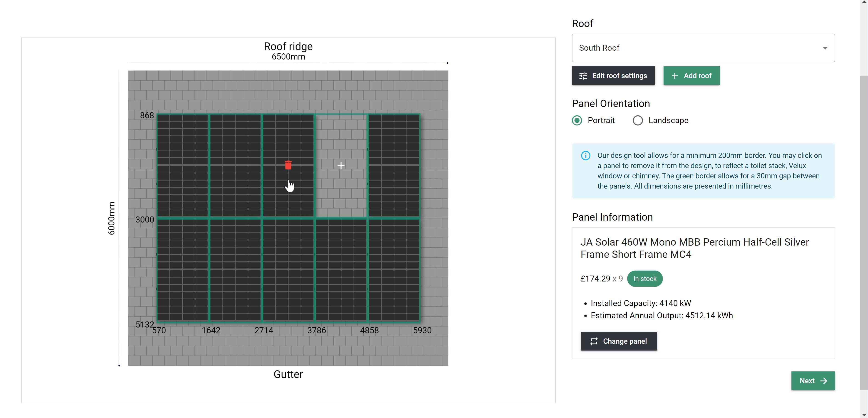Click the blue info circle icon

click(586, 155)
